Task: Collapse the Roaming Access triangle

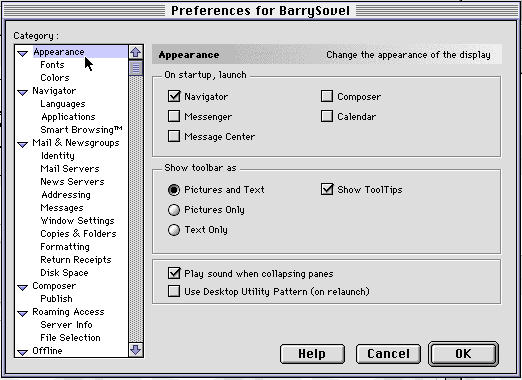Action: point(23,313)
